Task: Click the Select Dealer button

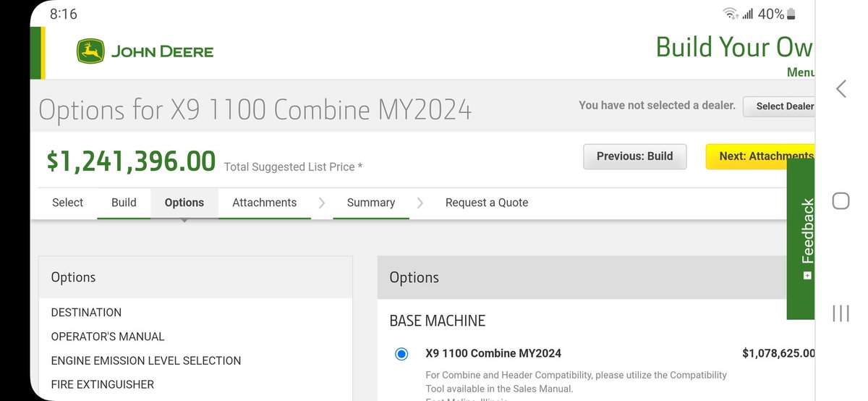Action: [779, 106]
